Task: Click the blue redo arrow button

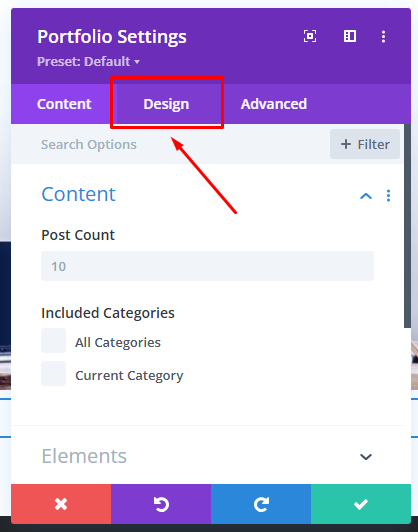Action: point(261,504)
